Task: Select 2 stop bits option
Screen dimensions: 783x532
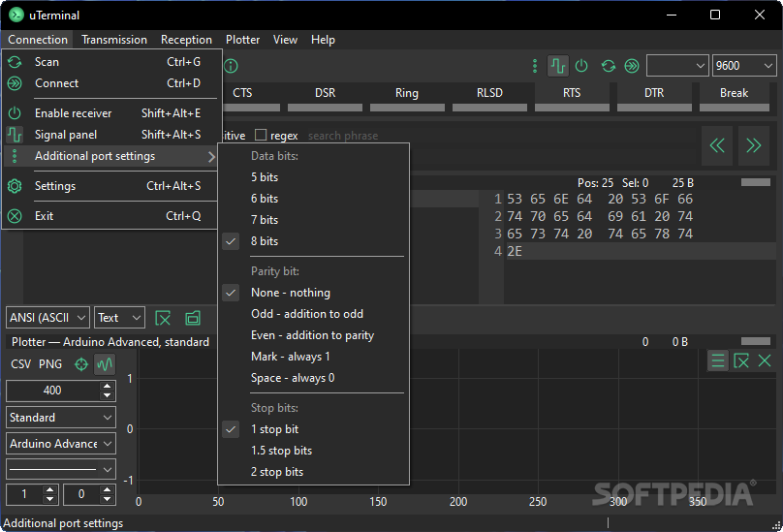Action: pyautogui.click(x=314, y=472)
